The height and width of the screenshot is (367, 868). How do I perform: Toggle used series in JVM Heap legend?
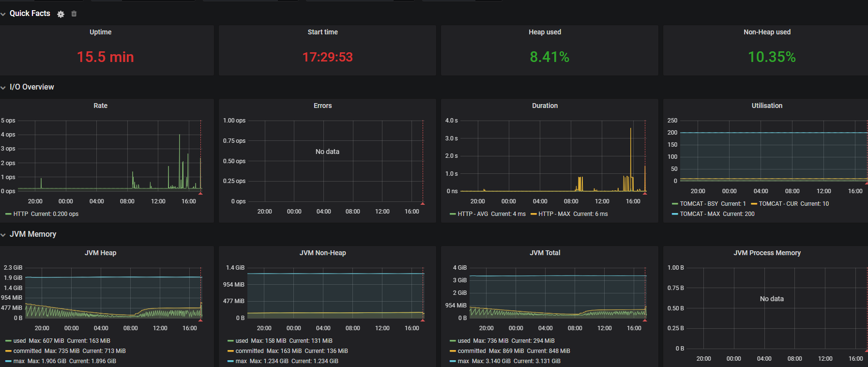[20, 341]
